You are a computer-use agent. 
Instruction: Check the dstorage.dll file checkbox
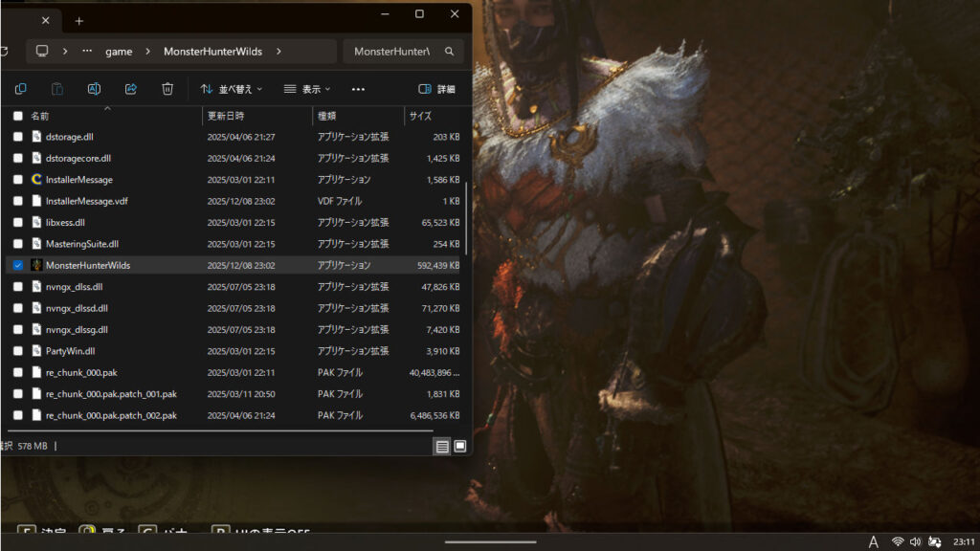click(x=17, y=136)
